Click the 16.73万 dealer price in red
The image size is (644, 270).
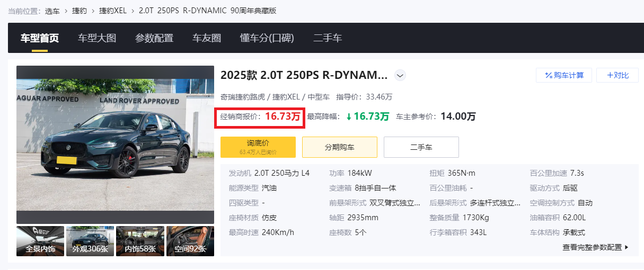tap(283, 116)
